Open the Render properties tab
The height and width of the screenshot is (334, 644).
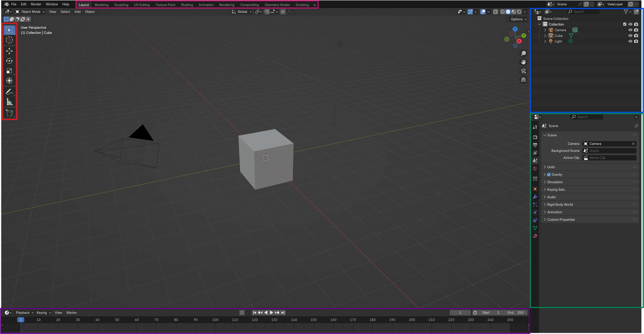pos(535,137)
